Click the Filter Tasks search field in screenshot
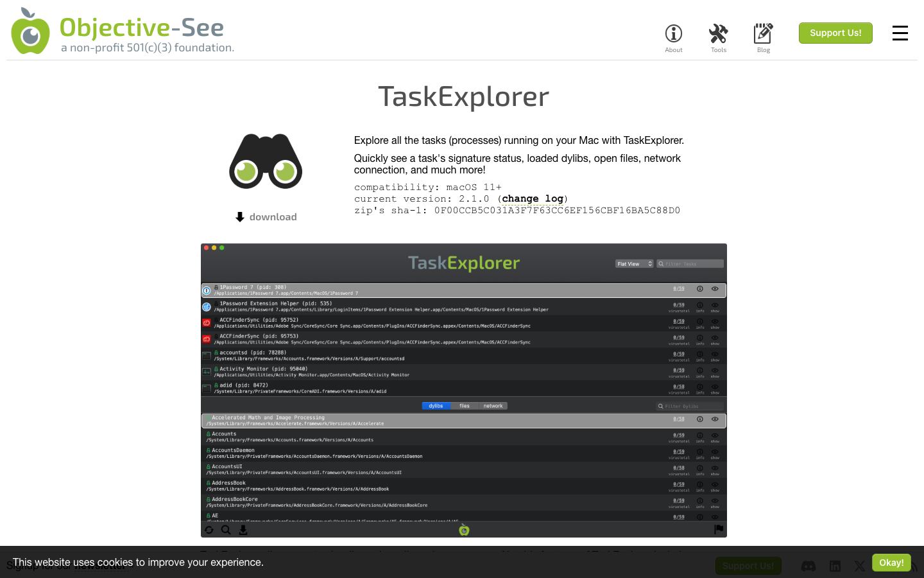The image size is (924, 578). (x=690, y=264)
